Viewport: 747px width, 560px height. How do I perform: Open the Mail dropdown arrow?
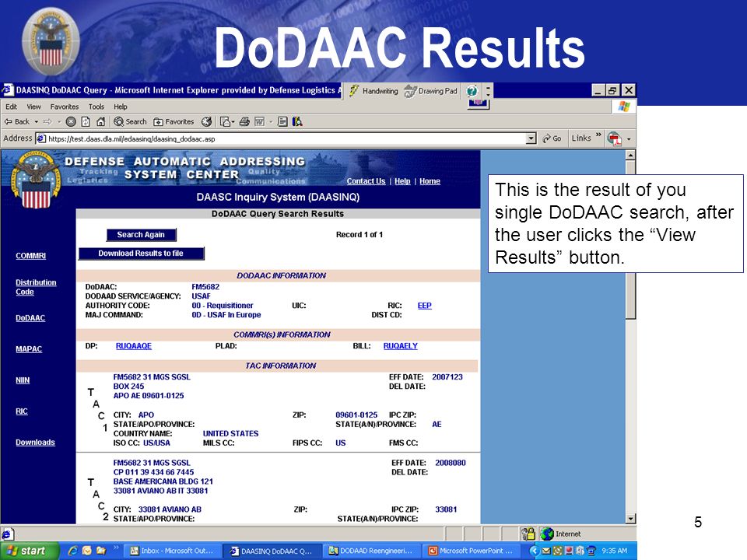pyautogui.click(x=233, y=122)
